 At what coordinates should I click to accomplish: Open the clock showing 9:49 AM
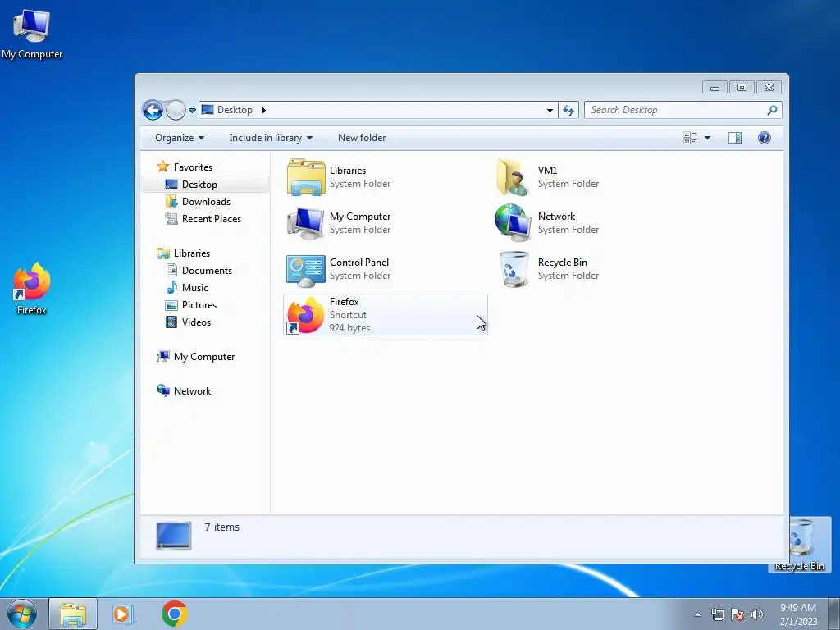tap(798, 614)
